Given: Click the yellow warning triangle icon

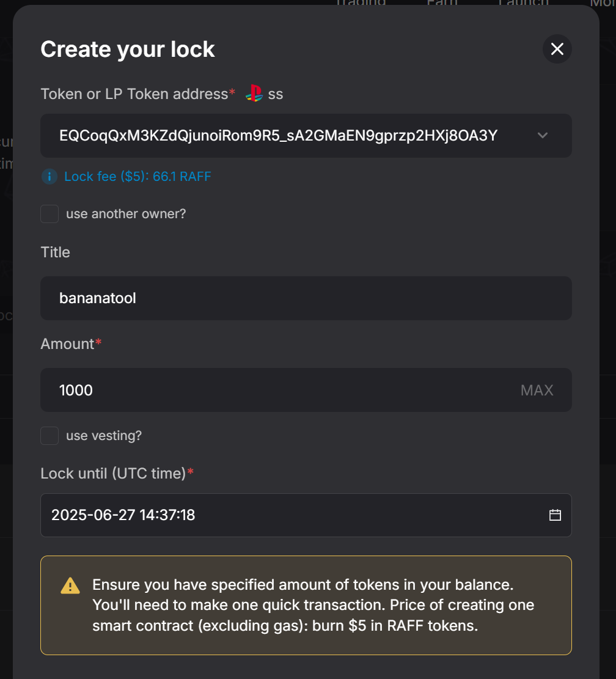Looking at the screenshot, I should [x=70, y=585].
